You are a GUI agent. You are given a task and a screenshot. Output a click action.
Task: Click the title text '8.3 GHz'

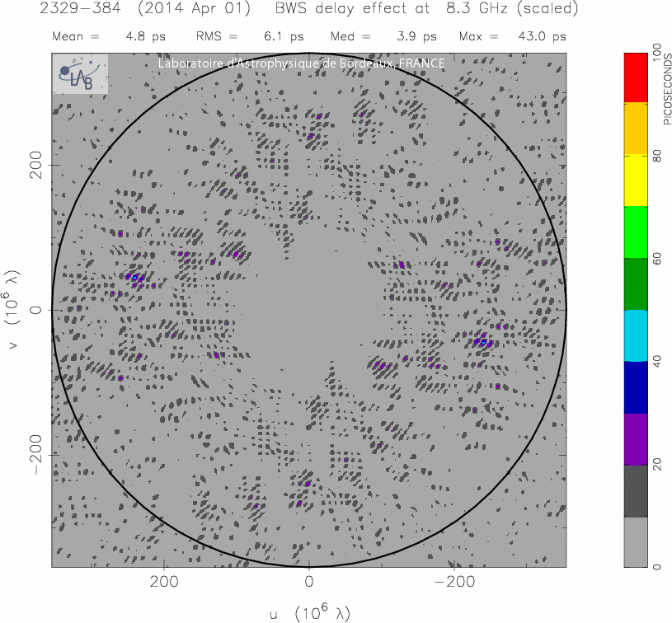pos(477,8)
